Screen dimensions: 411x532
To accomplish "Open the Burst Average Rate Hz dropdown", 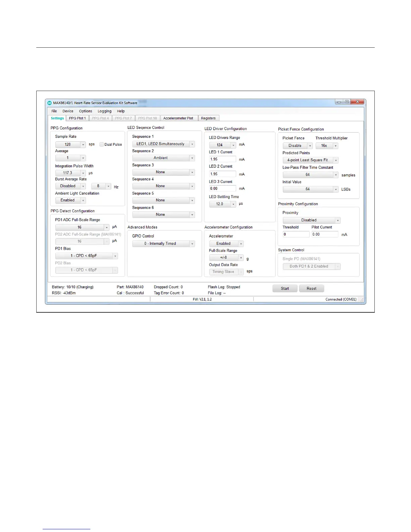I will (101, 186).
